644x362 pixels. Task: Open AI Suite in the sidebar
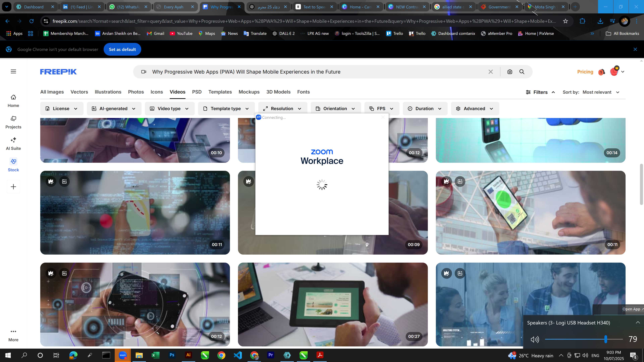click(x=13, y=144)
